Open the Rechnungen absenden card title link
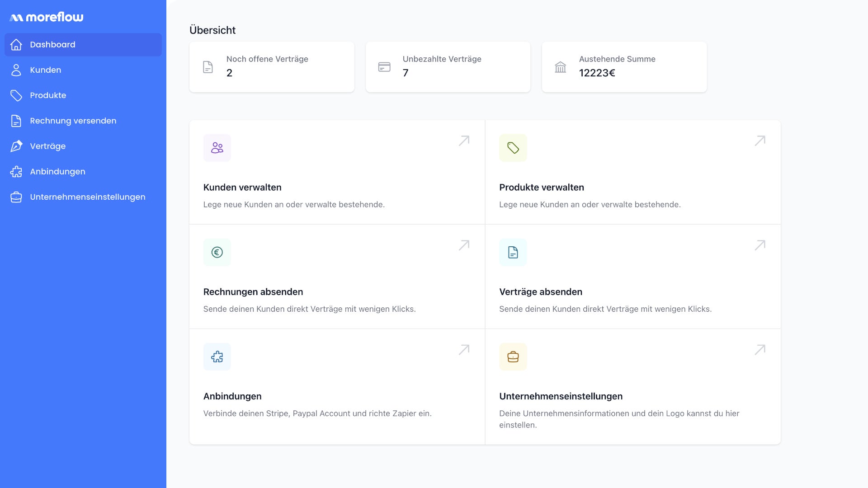This screenshot has width=868, height=488. (253, 292)
